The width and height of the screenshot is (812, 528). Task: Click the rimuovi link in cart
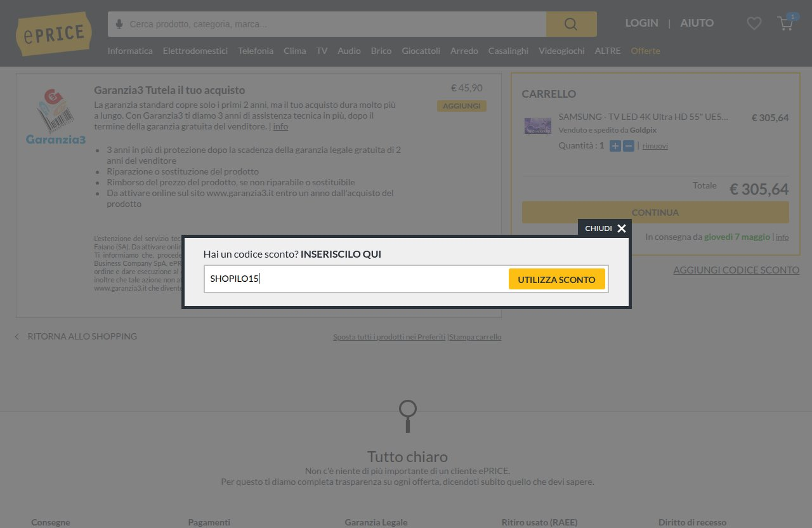pos(655,146)
